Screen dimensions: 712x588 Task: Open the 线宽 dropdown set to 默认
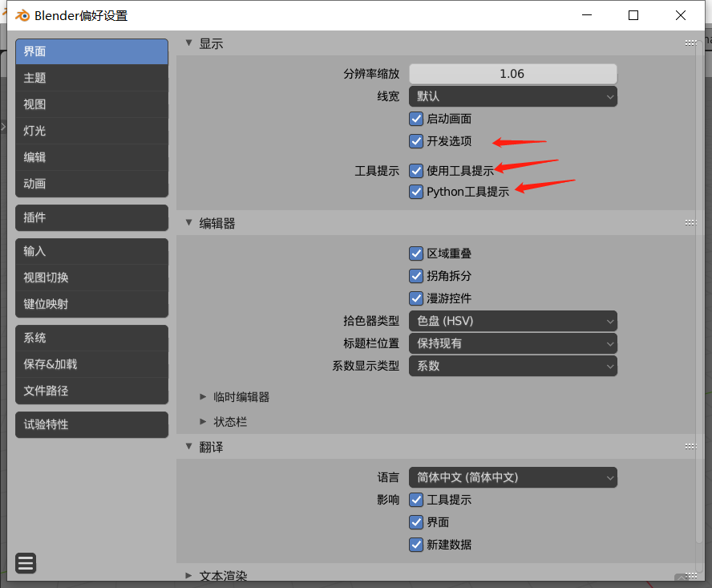pyautogui.click(x=513, y=96)
